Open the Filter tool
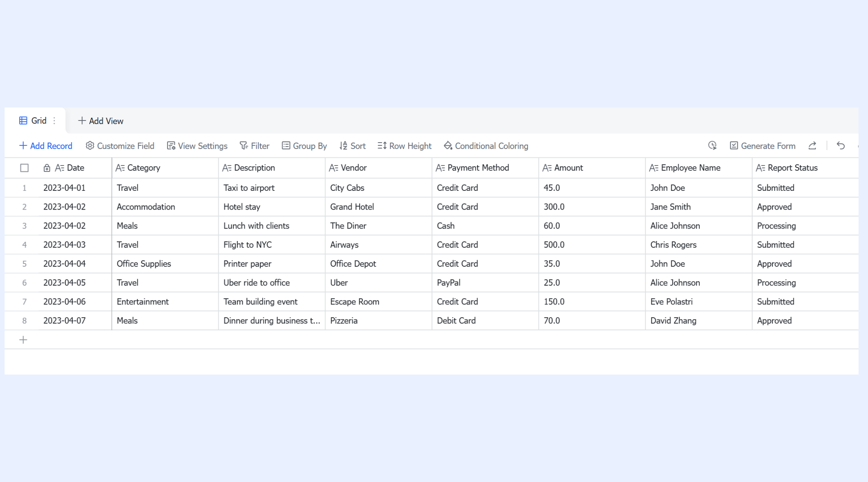This screenshot has width=868, height=482. point(254,146)
